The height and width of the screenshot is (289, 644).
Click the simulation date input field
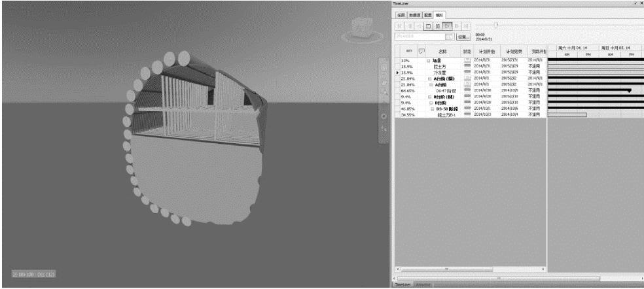click(x=420, y=37)
